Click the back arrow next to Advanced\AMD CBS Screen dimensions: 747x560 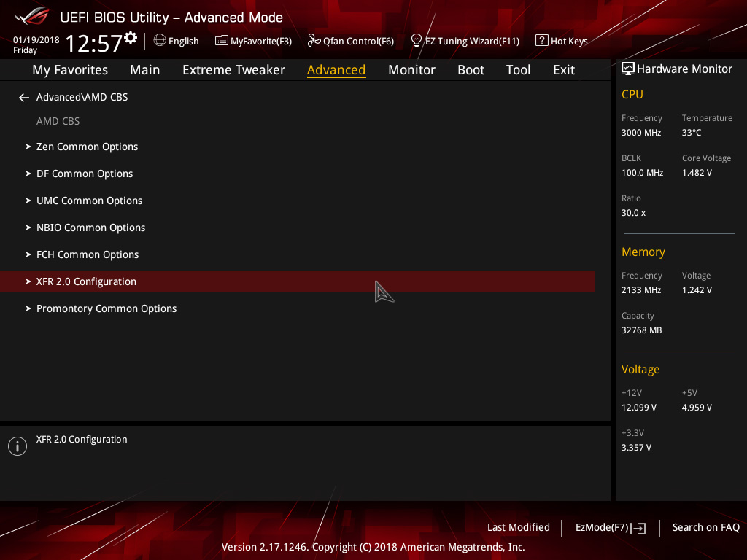(24, 98)
